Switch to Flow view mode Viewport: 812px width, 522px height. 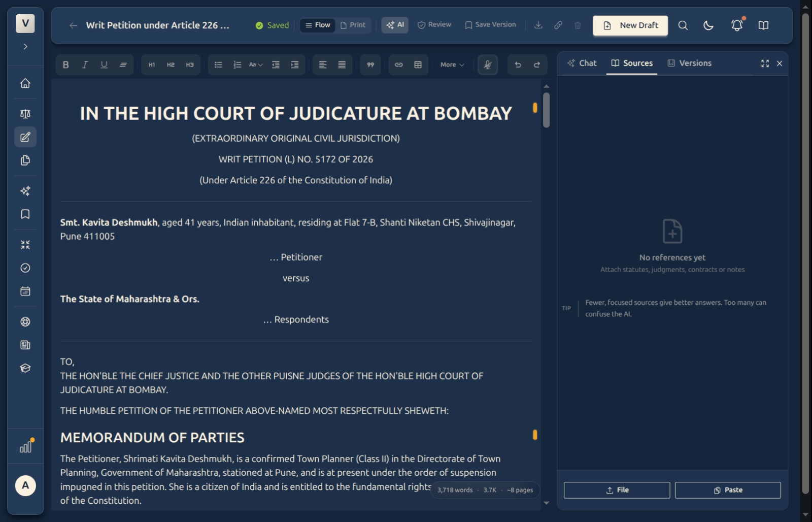click(318, 25)
